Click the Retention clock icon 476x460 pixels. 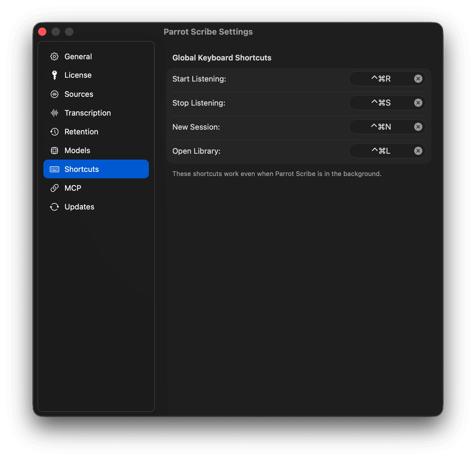55,131
